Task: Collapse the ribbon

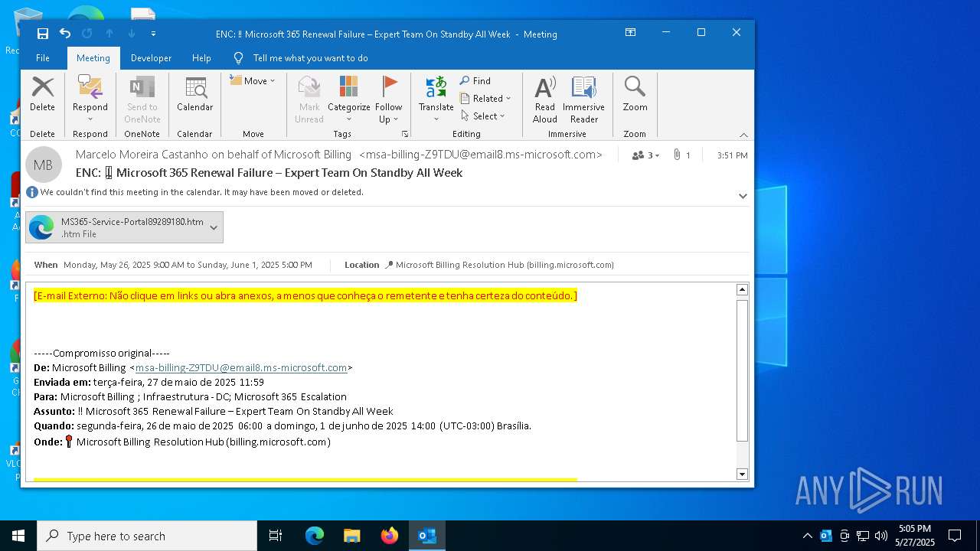Action: [x=743, y=135]
